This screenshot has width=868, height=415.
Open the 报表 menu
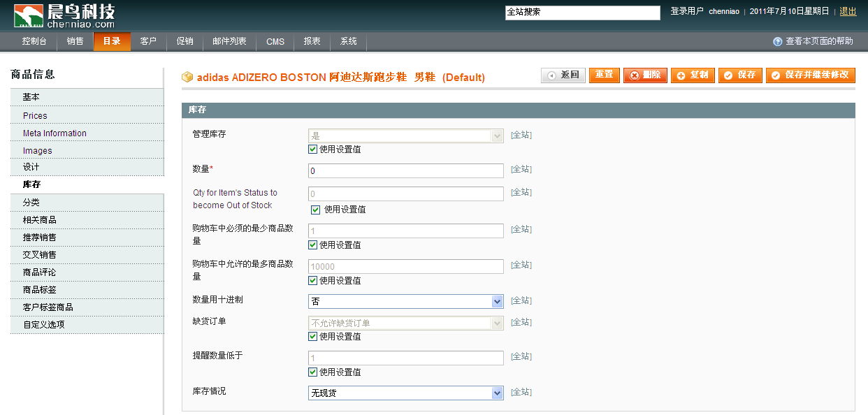[312, 42]
